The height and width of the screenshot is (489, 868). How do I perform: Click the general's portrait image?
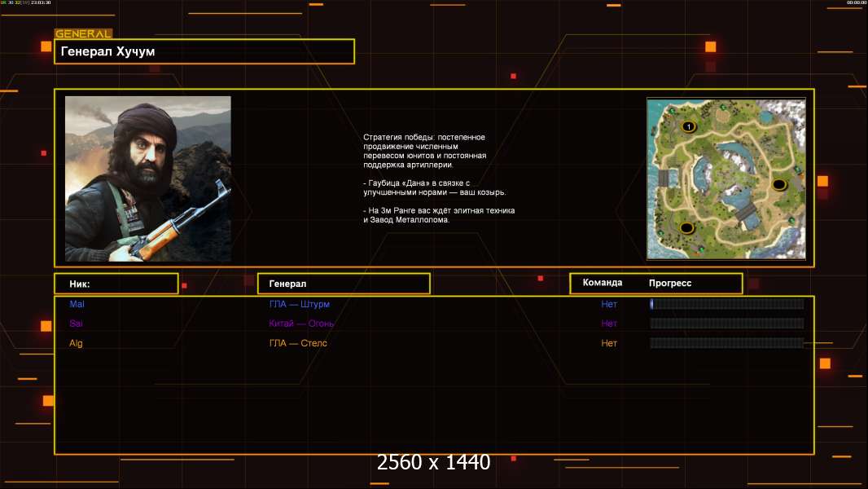pyautogui.click(x=147, y=178)
